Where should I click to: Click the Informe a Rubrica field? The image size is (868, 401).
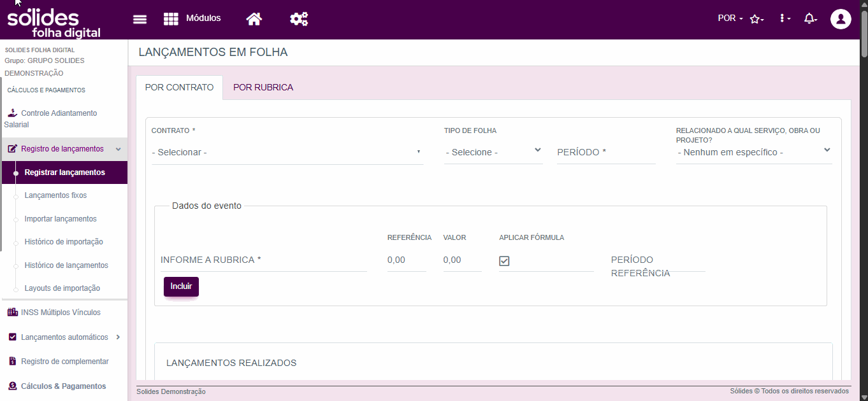[264, 260]
